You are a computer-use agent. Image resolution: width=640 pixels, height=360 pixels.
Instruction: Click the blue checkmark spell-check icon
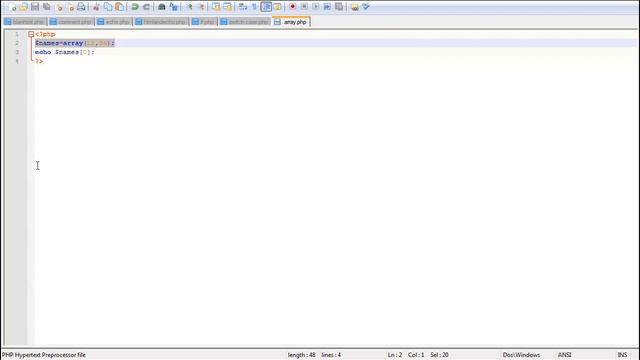tap(366, 7)
